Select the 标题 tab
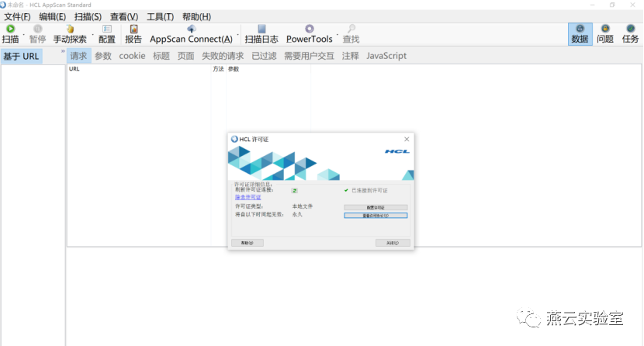 (161, 56)
